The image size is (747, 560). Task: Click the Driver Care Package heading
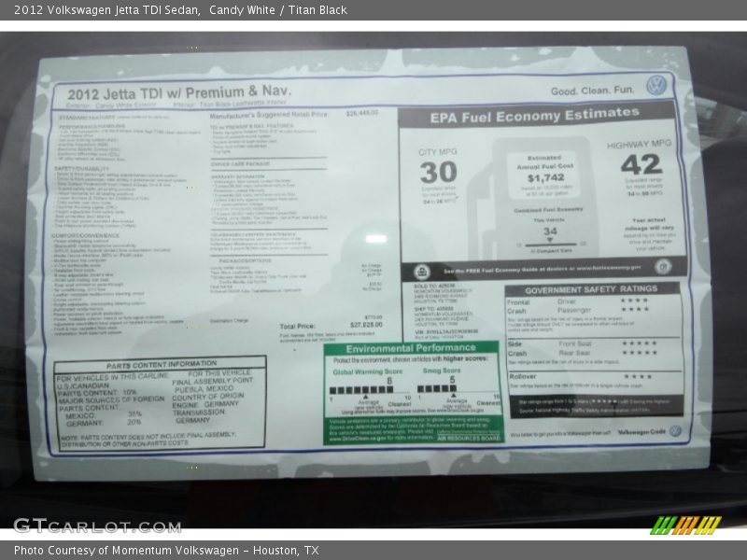(x=240, y=164)
